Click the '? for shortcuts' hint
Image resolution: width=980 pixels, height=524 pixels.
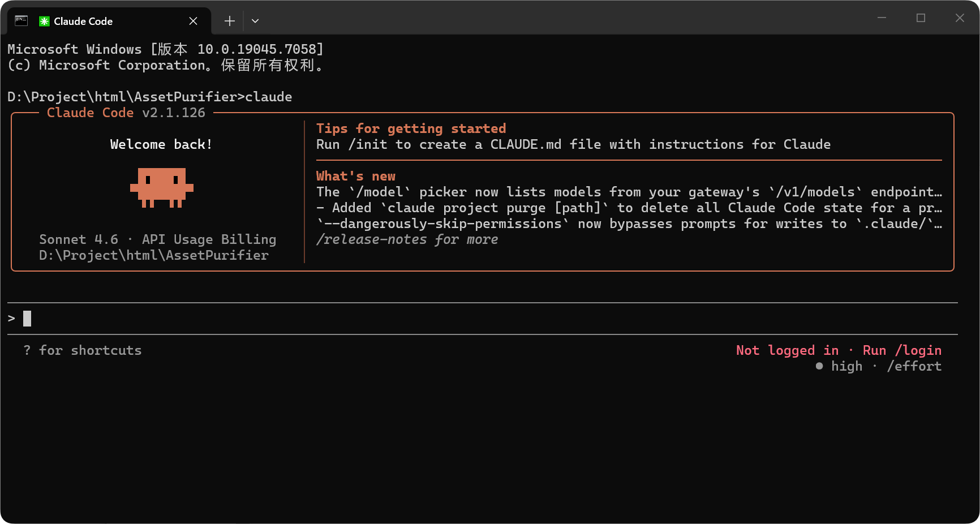(83, 350)
